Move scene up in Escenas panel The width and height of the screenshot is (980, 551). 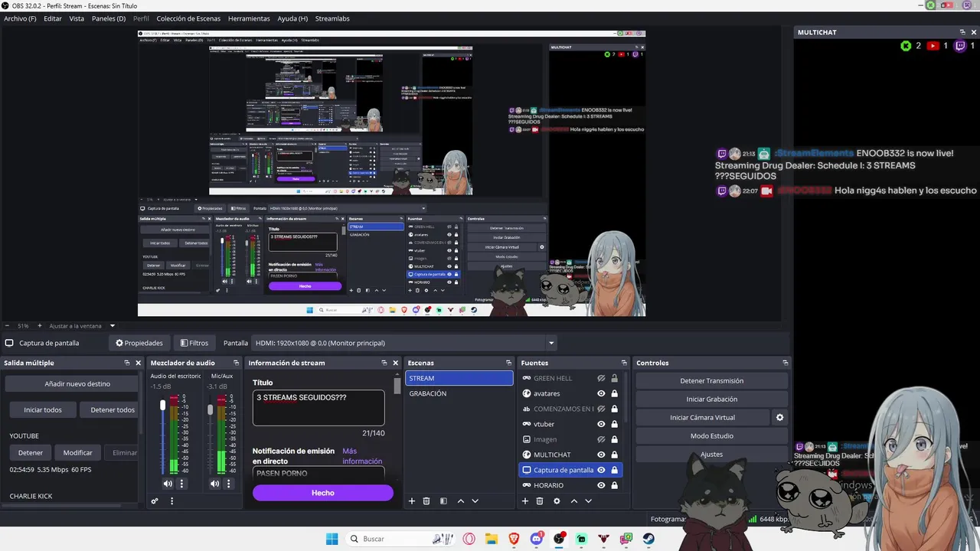pyautogui.click(x=460, y=501)
